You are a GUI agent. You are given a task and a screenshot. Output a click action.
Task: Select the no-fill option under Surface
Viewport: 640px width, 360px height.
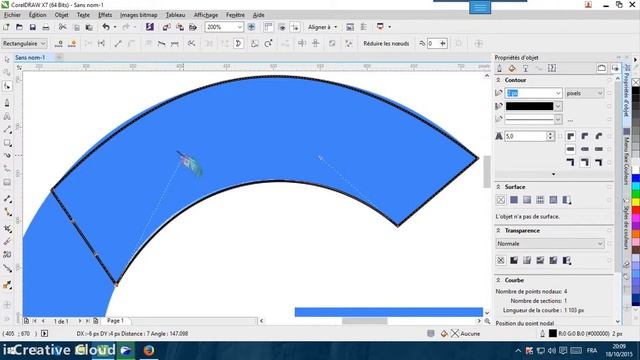tap(501, 200)
